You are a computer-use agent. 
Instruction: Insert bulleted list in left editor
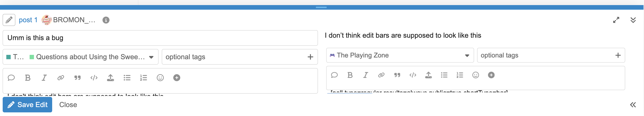click(127, 78)
